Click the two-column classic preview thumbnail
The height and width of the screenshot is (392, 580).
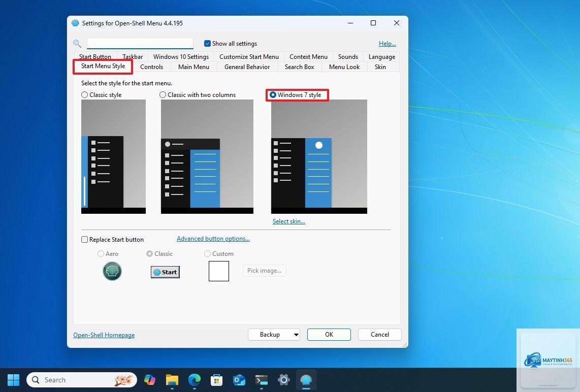pos(207,157)
